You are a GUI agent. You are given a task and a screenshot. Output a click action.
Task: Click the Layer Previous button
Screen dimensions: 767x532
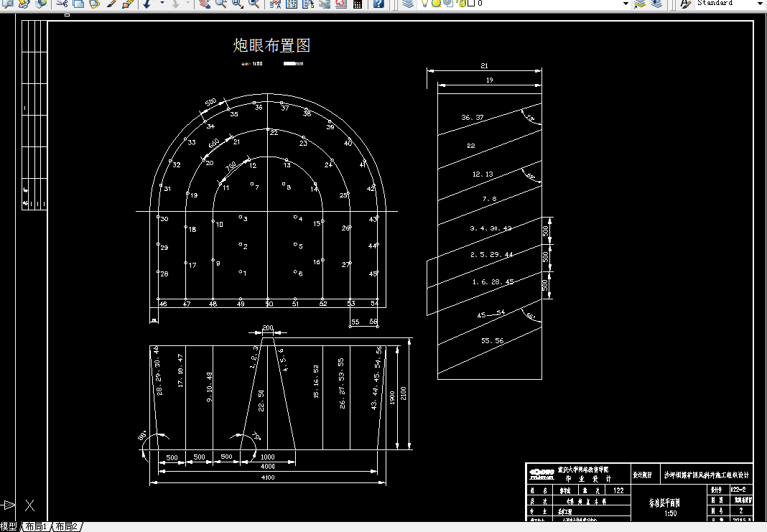point(657,5)
